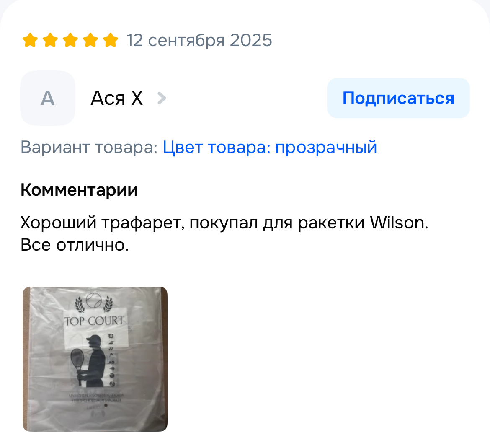Click the Вариант товара label
The width and height of the screenshot is (490, 448).
point(89,147)
